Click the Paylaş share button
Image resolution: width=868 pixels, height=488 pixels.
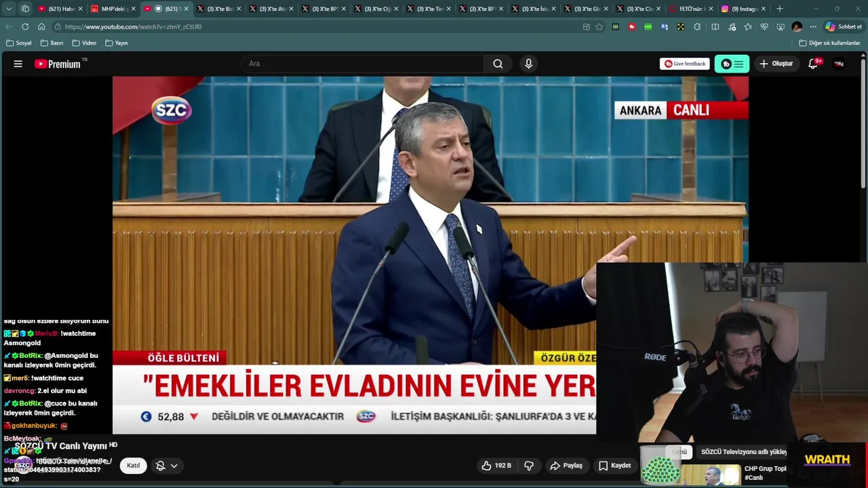(566, 466)
